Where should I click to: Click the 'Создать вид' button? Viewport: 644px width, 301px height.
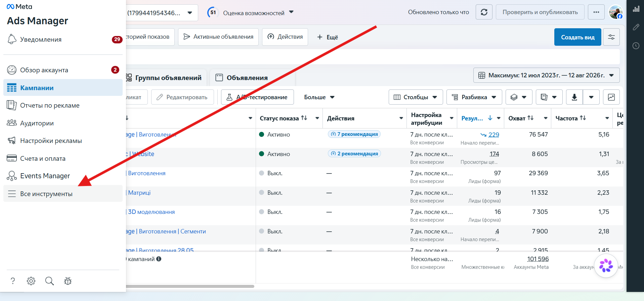click(x=578, y=37)
